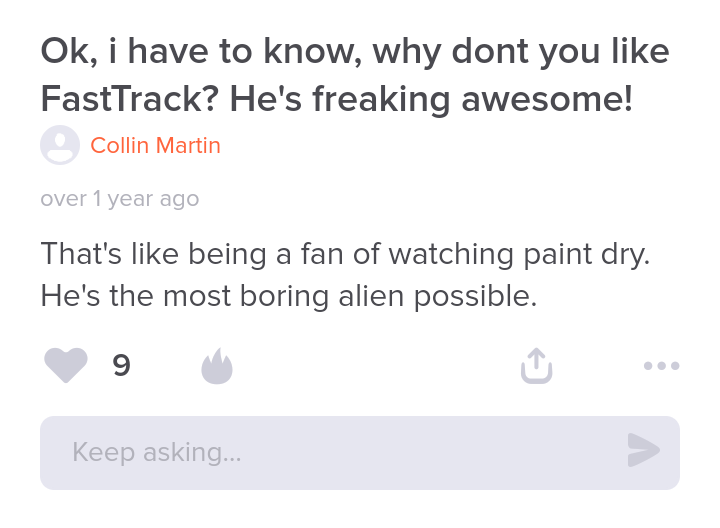720x528 pixels.
Task: Click Collin Martin's profile avatar
Action: 60,146
